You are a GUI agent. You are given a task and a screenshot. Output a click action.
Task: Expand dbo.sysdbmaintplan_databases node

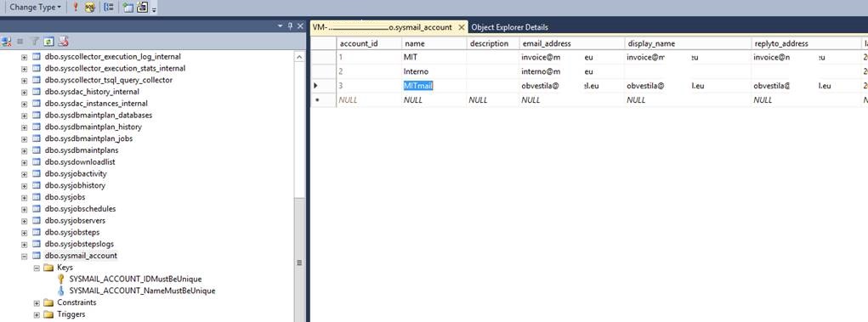(x=25, y=115)
